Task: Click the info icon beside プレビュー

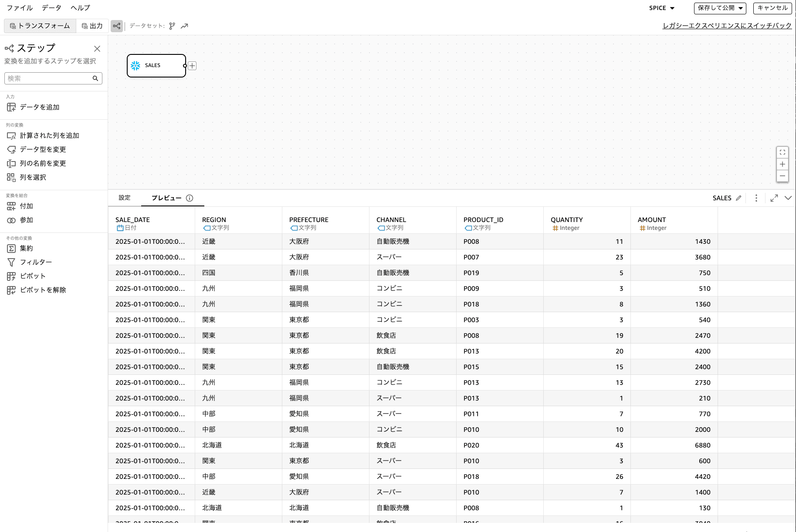Action: pyautogui.click(x=190, y=198)
